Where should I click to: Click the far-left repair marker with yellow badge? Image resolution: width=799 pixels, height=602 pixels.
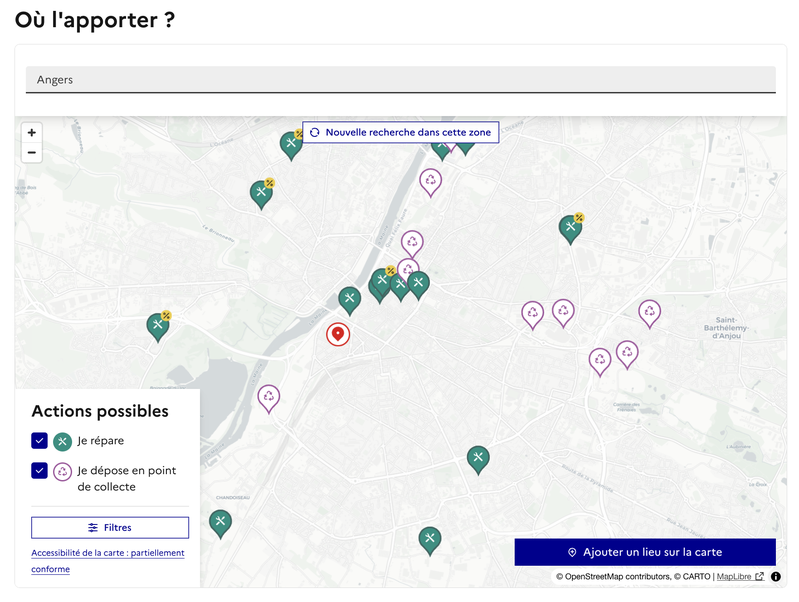coord(158,325)
